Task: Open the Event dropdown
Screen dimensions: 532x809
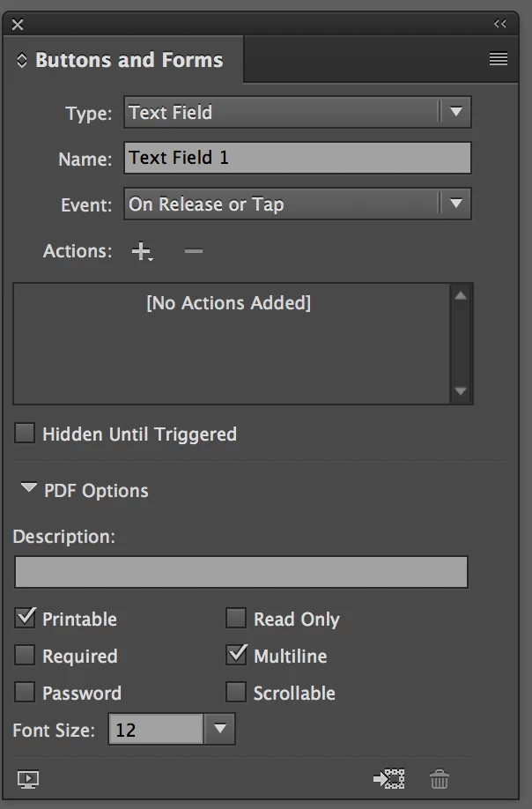Action: click(x=298, y=204)
